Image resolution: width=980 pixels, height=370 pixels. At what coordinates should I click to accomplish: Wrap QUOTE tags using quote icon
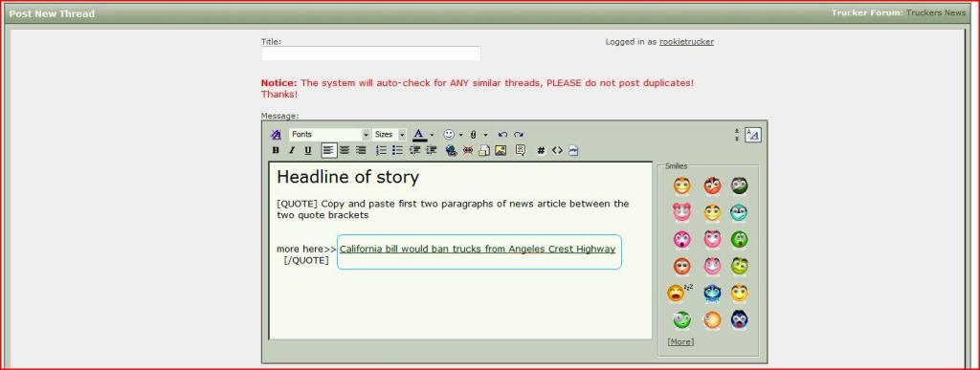[x=521, y=150]
